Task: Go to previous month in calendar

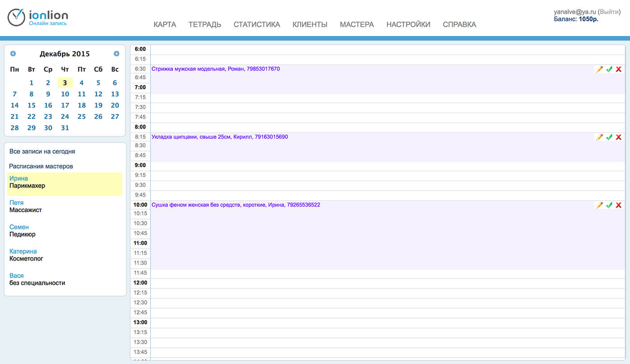Action: tap(13, 54)
